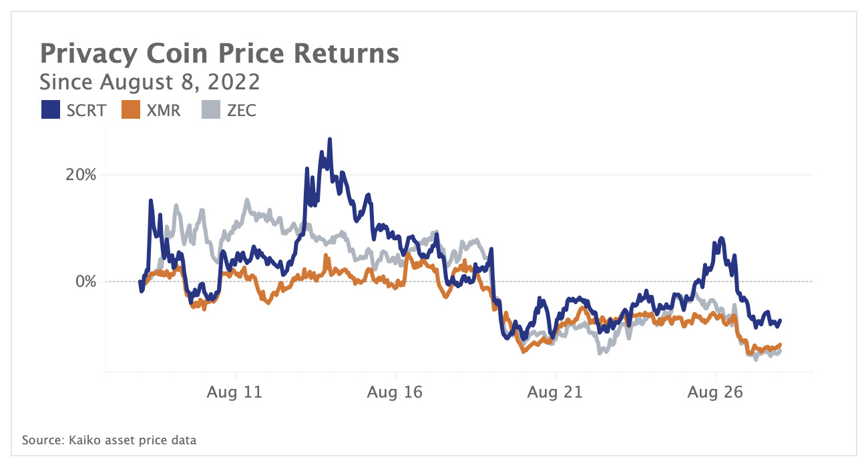This screenshot has height=467, width=868.
Task: Click the 20% y-axis label
Action: tap(81, 175)
